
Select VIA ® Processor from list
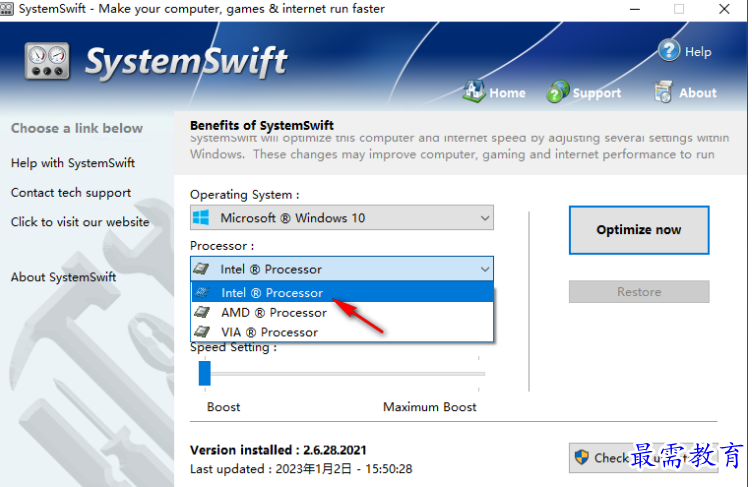(342, 332)
